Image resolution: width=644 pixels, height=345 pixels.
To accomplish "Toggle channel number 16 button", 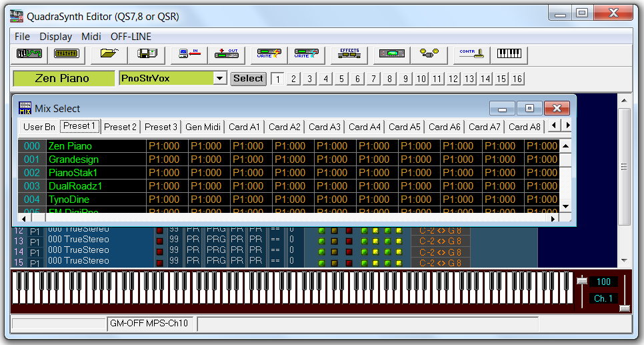I will [517, 79].
